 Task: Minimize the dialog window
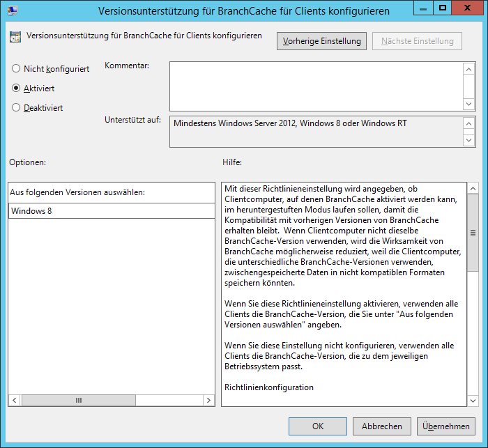pos(423,8)
